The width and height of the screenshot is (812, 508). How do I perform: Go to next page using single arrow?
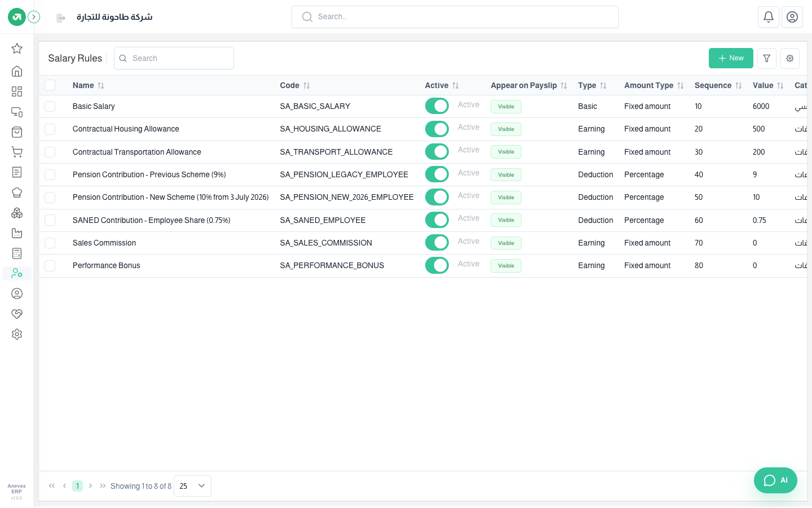click(90, 486)
